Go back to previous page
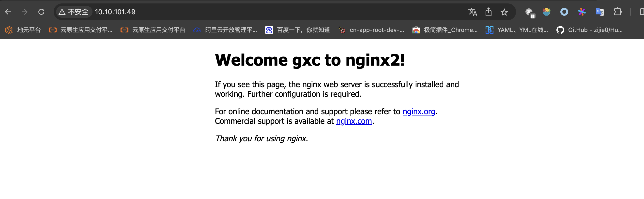644x199 pixels. pyautogui.click(x=8, y=12)
